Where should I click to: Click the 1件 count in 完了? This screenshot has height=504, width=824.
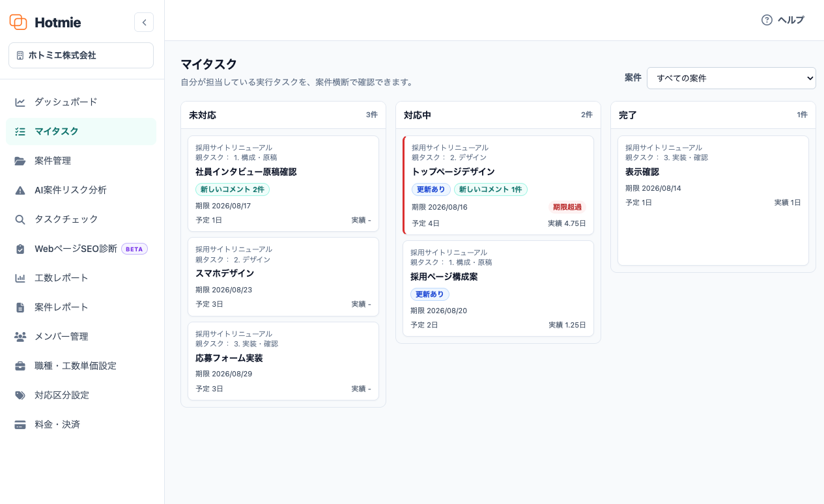click(802, 115)
